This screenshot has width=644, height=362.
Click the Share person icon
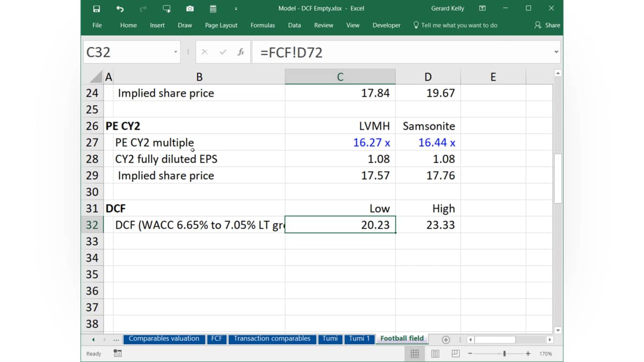pos(538,25)
